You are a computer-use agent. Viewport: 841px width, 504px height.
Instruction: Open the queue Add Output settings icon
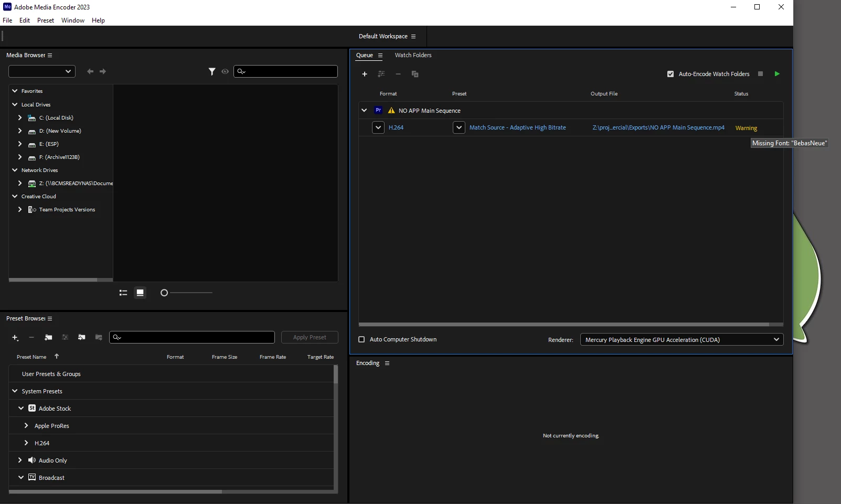tap(381, 74)
